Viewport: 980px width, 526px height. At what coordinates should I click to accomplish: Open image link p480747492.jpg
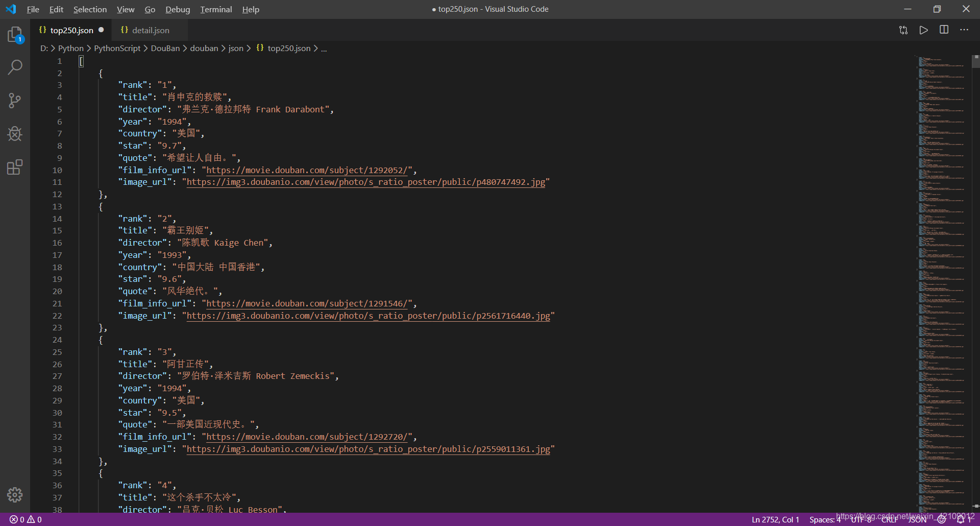tap(365, 182)
